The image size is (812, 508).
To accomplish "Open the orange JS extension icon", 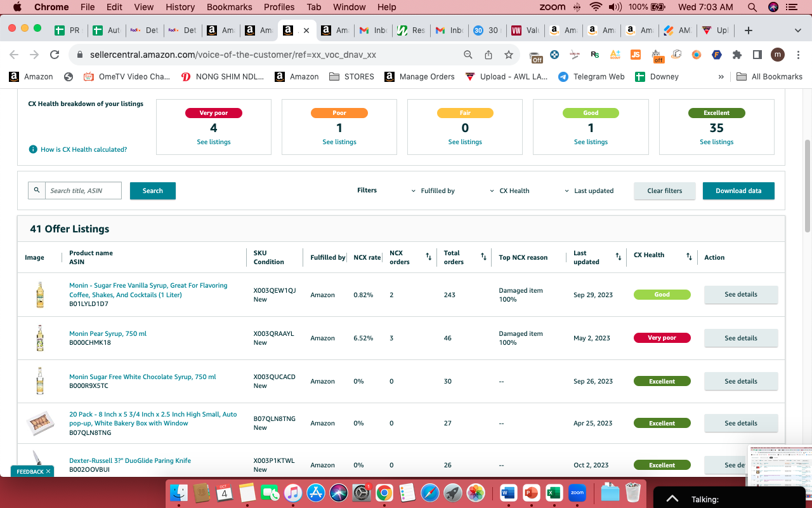I will (636, 55).
